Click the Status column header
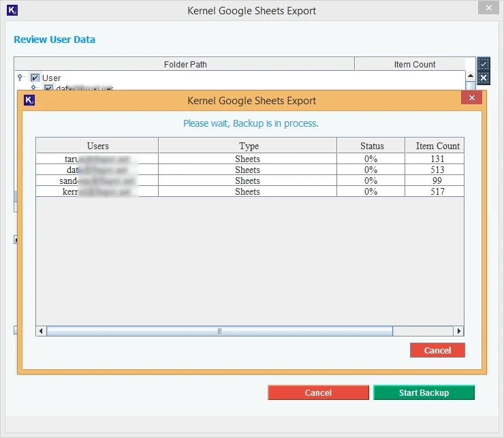The width and height of the screenshot is (504, 438). coord(371,146)
